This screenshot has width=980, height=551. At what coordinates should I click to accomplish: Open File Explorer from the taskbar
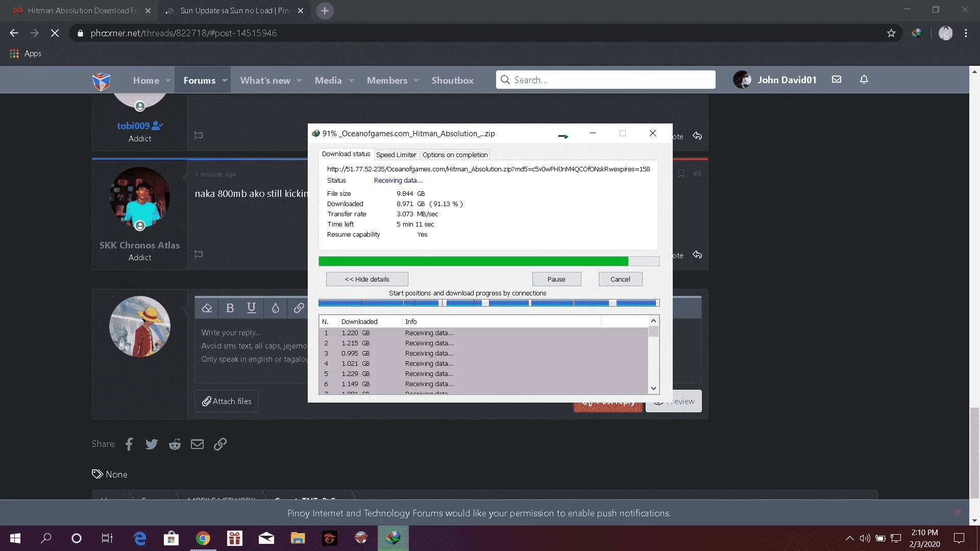click(298, 538)
